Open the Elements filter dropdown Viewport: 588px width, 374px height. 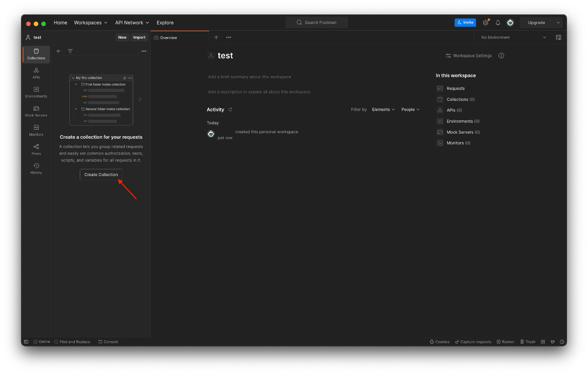[383, 110]
